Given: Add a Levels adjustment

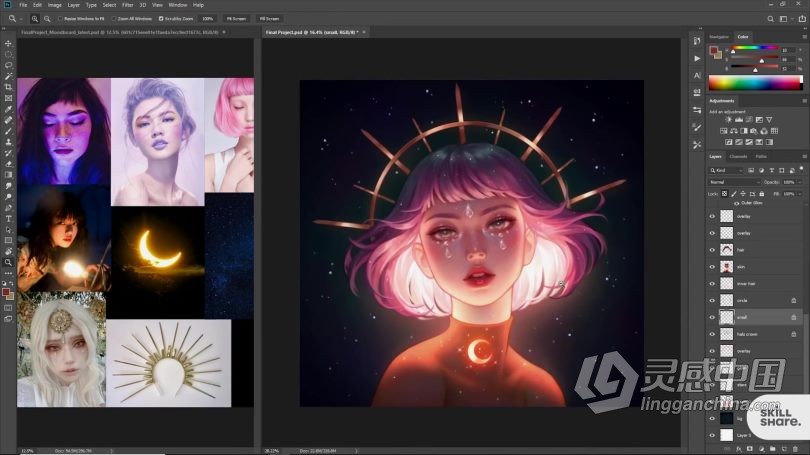Looking at the screenshot, I should pos(739,120).
